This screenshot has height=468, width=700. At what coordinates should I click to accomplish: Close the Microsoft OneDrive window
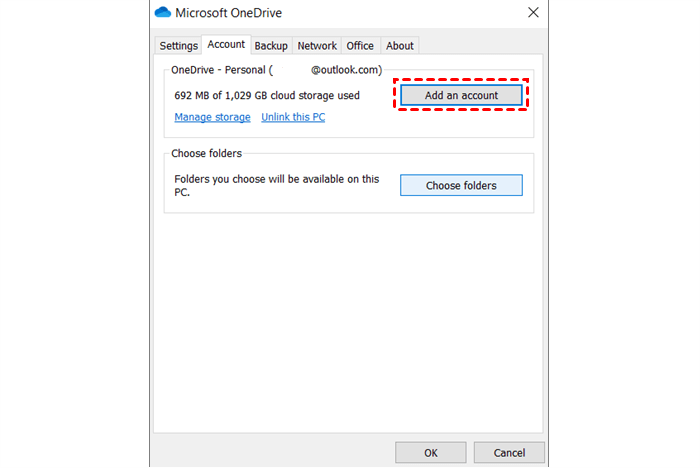pos(533,13)
